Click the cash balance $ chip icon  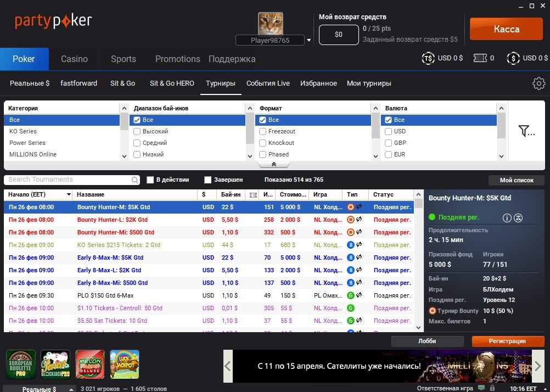513,58
